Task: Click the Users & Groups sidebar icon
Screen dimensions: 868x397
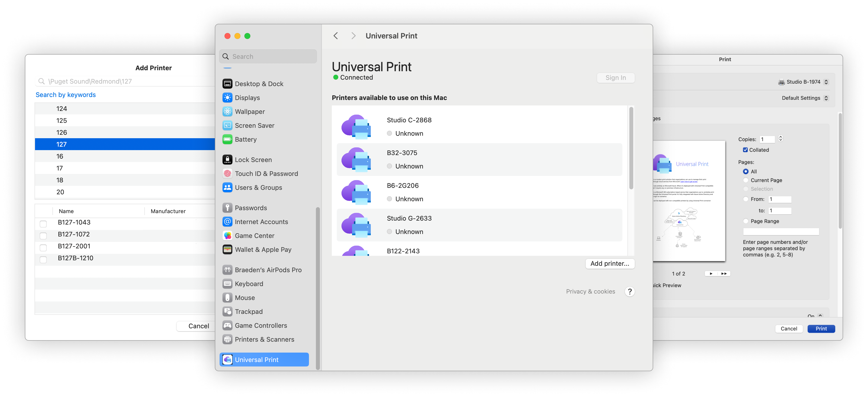Action: [226, 187]
